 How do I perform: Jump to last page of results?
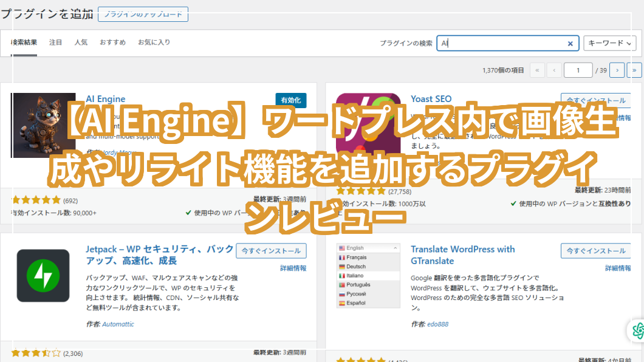(635, 70)
